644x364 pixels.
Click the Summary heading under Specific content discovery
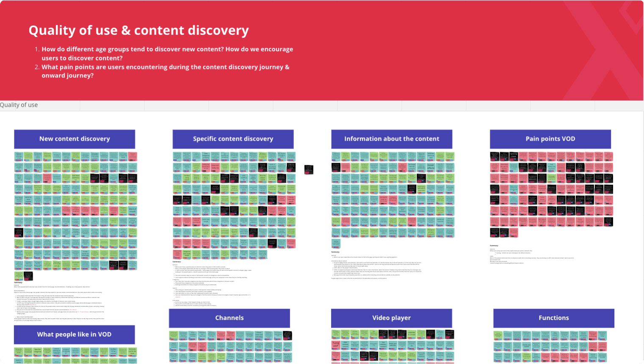pos(177,261)
